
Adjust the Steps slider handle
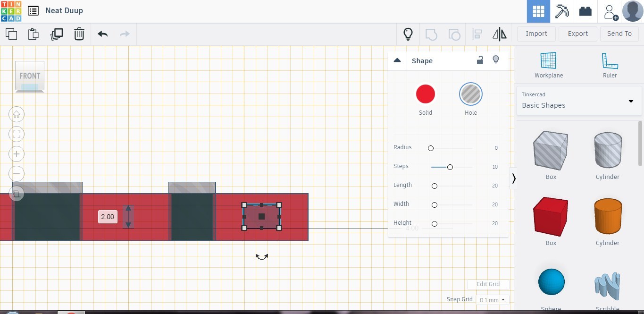[x=450, y=167]
